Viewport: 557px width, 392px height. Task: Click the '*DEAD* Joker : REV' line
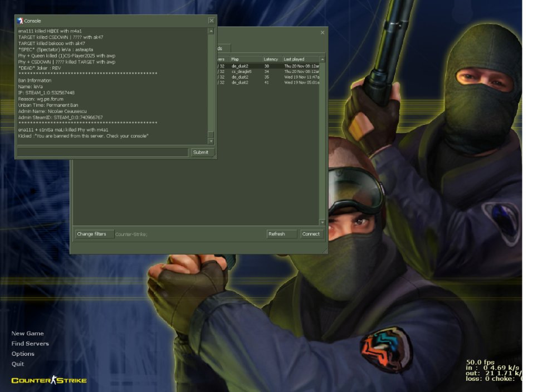[40, 68]
